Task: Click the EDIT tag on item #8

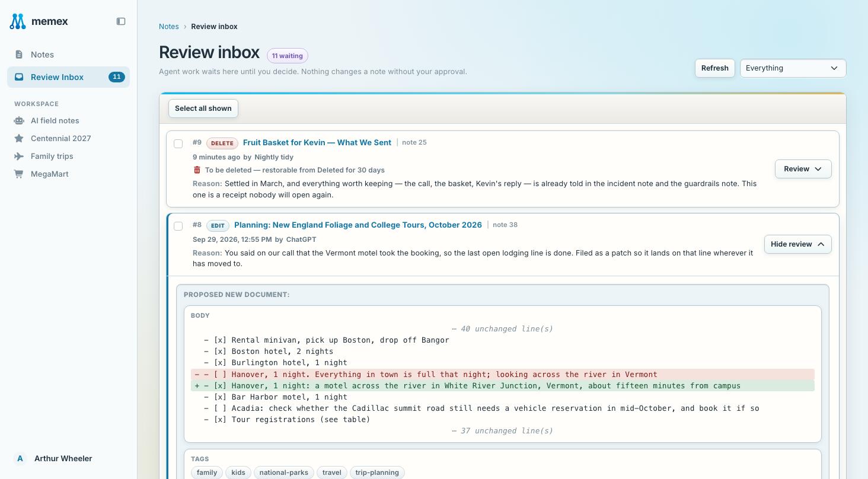Action: pyautogui.click(x=218, y=226)
